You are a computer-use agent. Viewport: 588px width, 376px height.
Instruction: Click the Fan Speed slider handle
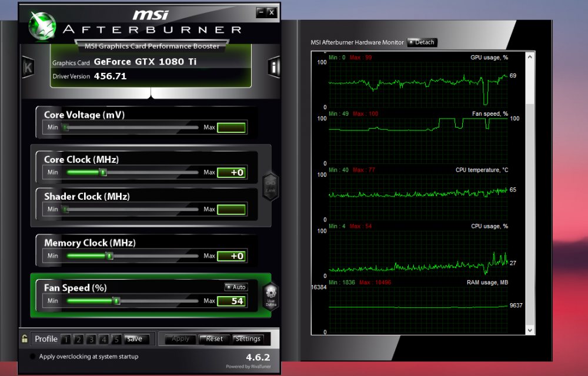tap(116, 301)
